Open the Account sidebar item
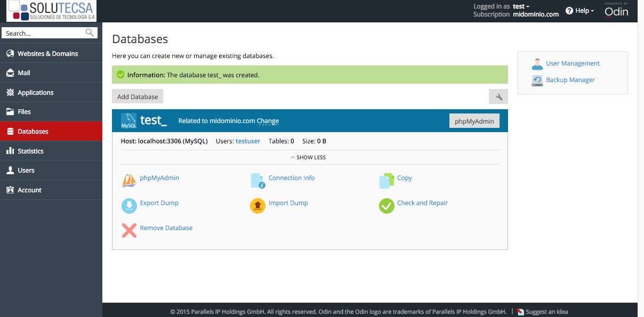Screen dimensions: 644x317 point(51,190)
